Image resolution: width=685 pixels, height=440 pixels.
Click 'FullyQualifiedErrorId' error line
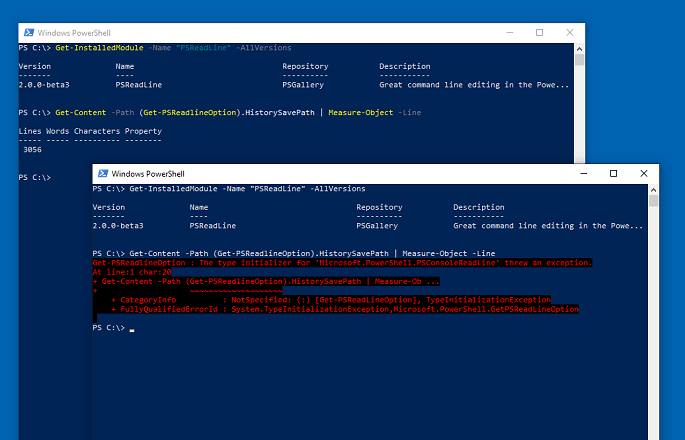[x=345, y=309]
